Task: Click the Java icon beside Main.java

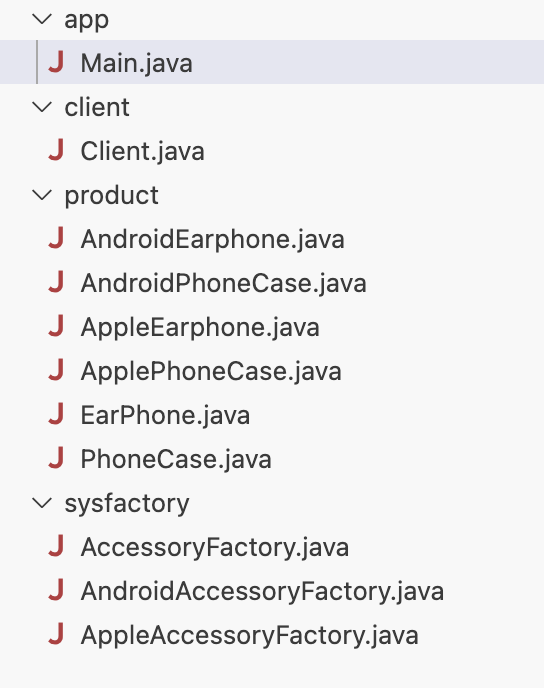Action: pos(57,62)
